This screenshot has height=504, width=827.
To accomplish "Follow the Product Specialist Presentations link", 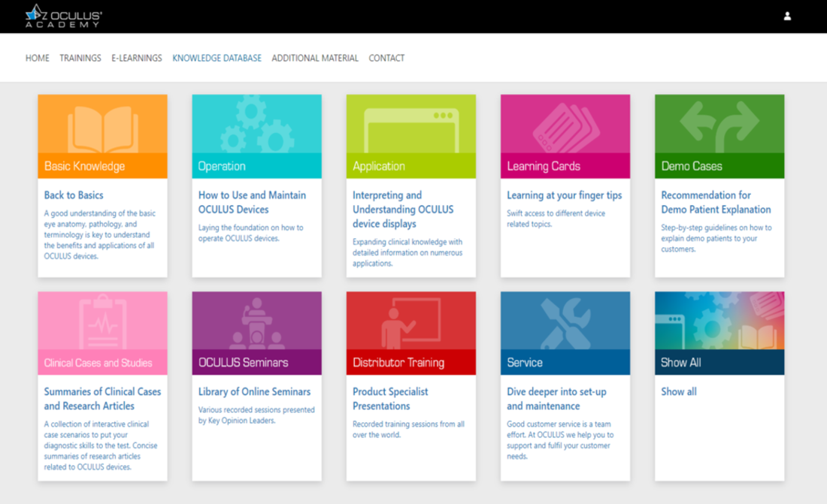I will pos(390,399).
